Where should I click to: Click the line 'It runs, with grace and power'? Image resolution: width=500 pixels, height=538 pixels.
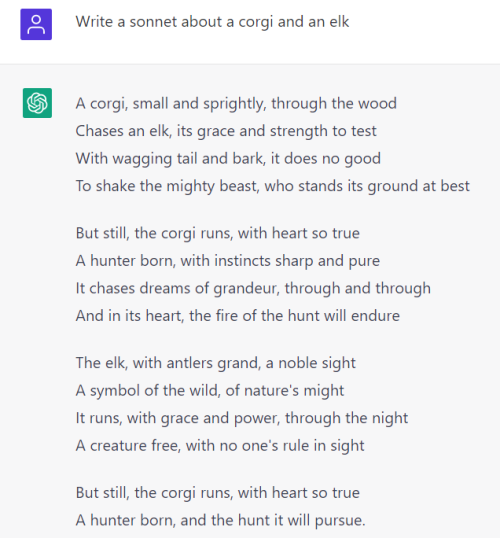(242, 418)
